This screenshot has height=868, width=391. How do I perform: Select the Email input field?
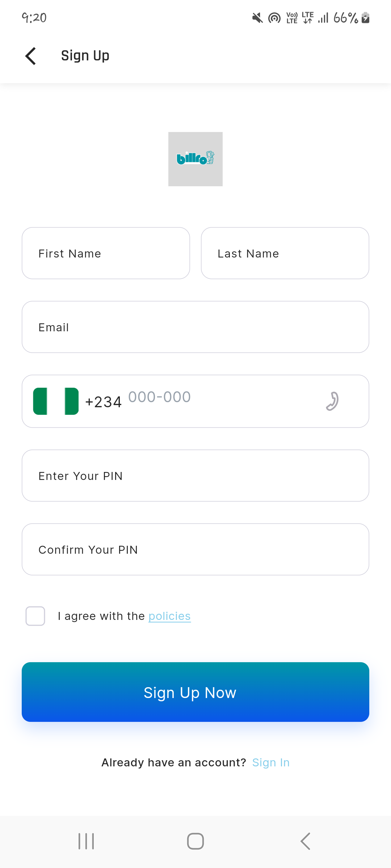(195, 327)
